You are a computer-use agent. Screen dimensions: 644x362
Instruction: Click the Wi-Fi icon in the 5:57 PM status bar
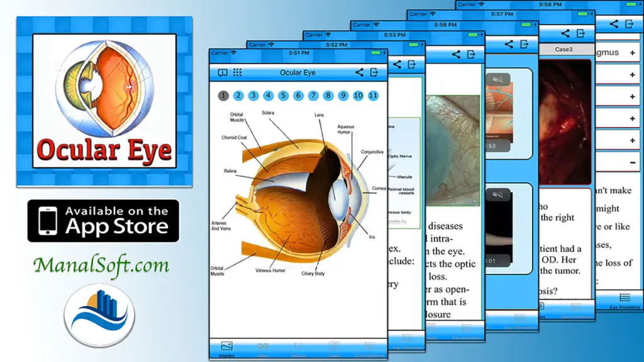(x=433, y=14)
